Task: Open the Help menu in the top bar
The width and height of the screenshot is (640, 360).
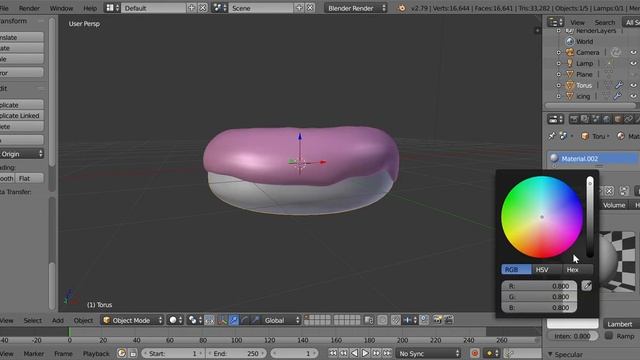Action: tap(90, 8)
